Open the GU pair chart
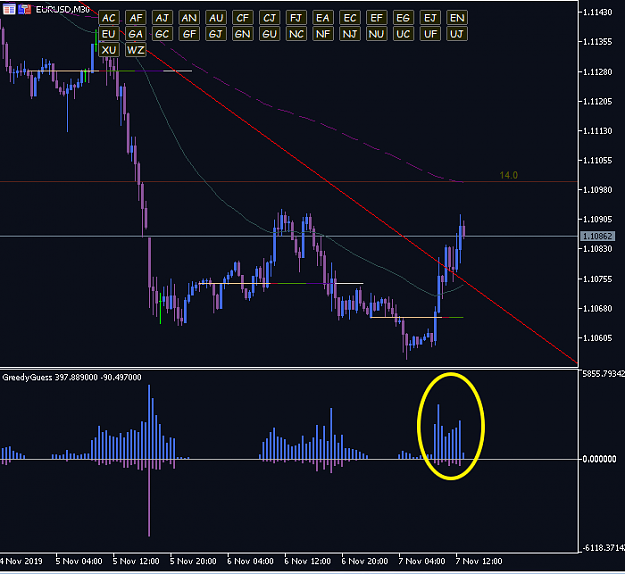 tap(269, 34)
